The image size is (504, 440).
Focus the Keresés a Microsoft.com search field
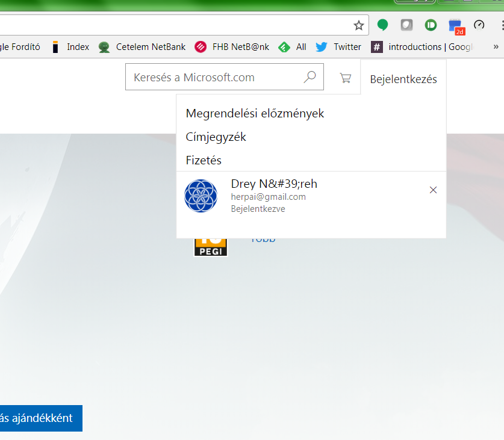pyautogui.click(x=225, y=77)
